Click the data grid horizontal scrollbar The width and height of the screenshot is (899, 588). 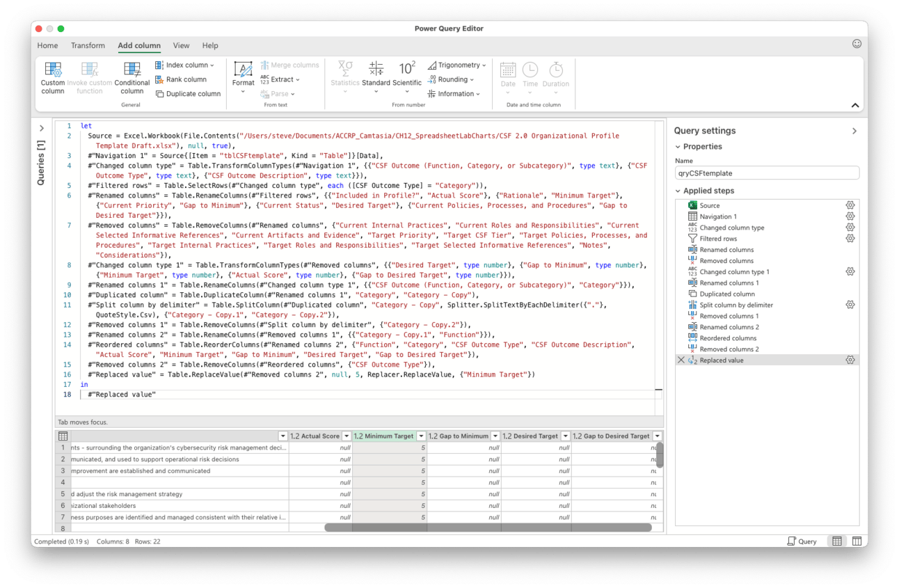click(488, 527)
